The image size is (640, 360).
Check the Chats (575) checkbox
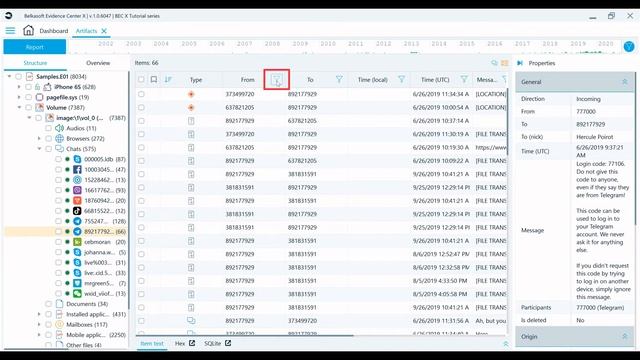[x=48, y=149]
